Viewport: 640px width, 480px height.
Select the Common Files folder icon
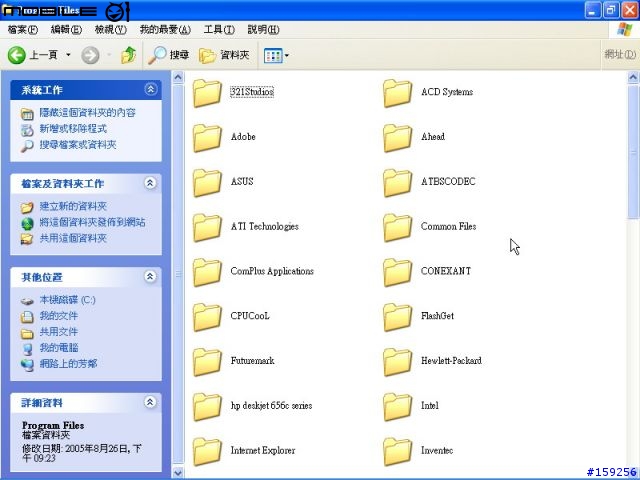pos(397,228)
